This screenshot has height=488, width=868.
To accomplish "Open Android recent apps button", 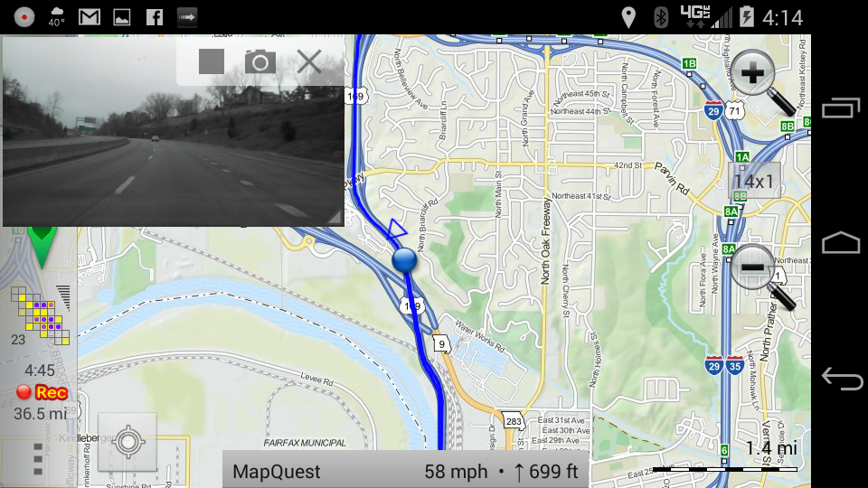I will [x=840, y=108].
